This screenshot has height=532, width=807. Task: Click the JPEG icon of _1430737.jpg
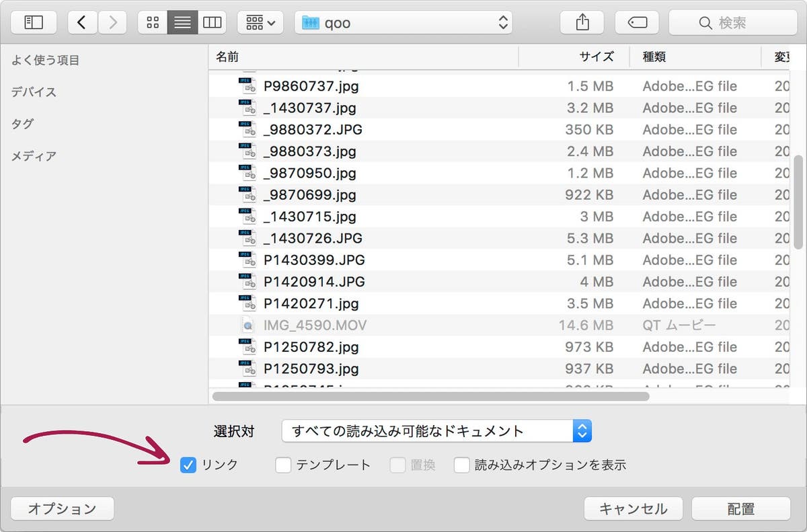point(247,108)
